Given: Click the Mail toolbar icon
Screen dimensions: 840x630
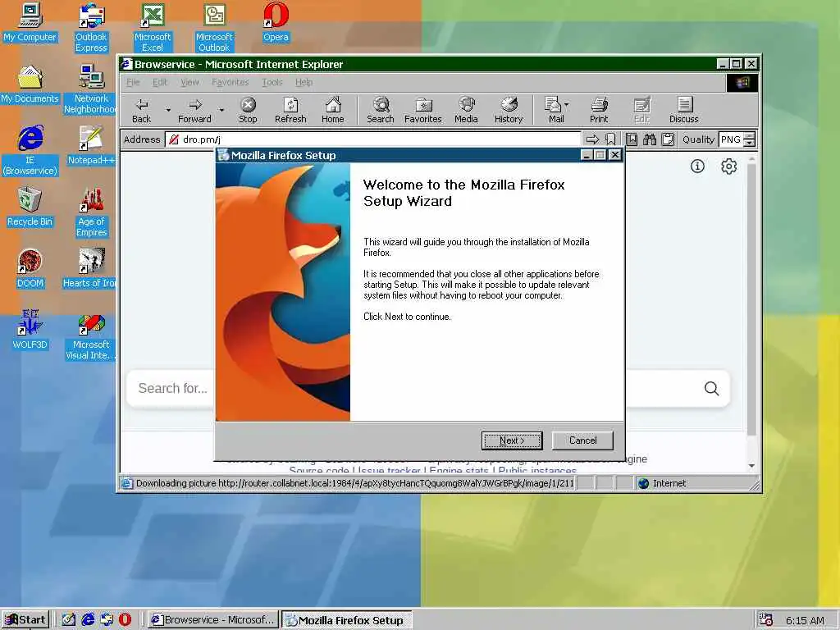Looking at the screenshot, I should click(554, 111).
